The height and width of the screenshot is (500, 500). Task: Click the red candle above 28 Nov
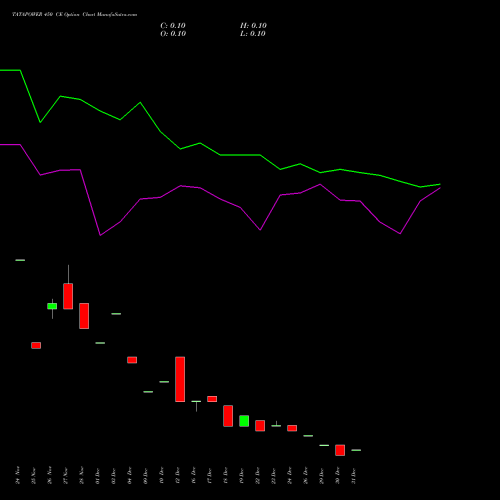coord(84,316)
